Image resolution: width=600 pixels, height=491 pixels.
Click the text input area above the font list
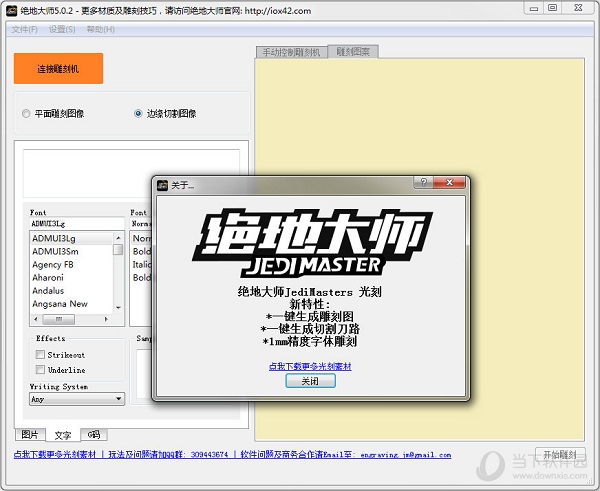131,173
